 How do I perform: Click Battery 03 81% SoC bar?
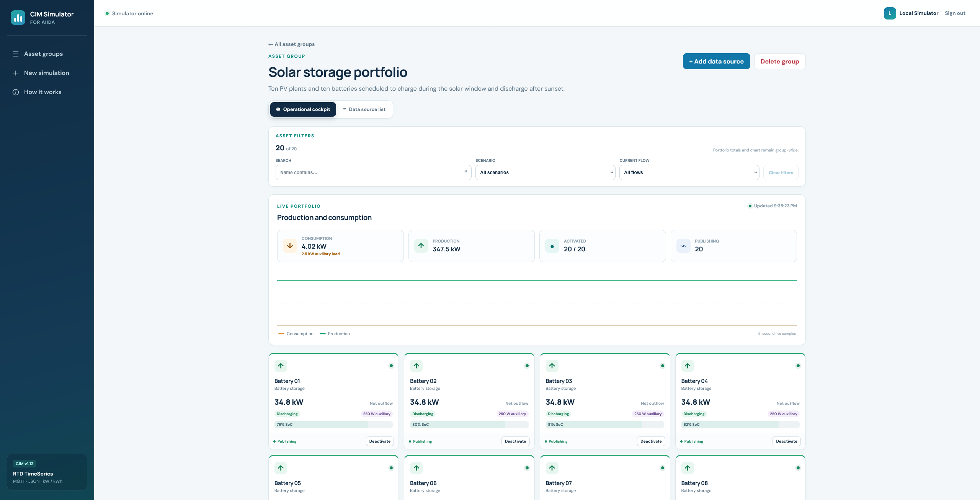605,425
